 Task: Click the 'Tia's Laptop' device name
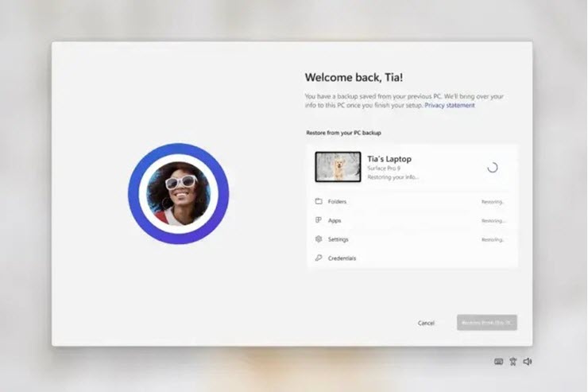pos(389,159)
